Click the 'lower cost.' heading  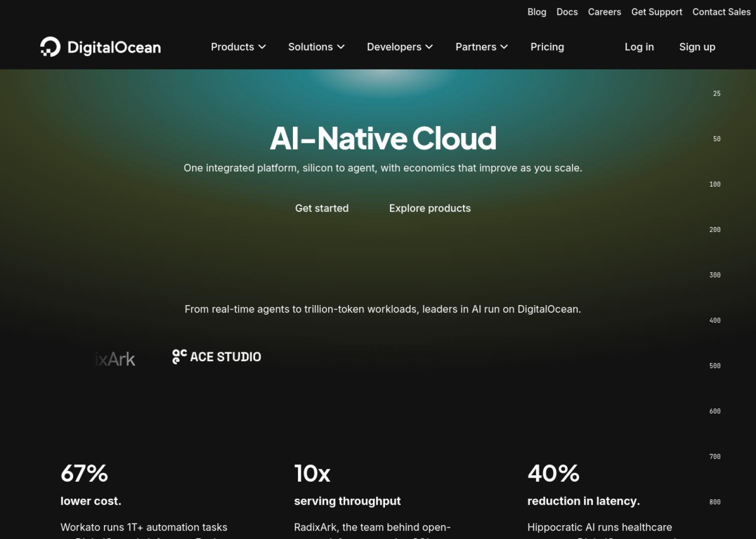(x=91, y=501)
